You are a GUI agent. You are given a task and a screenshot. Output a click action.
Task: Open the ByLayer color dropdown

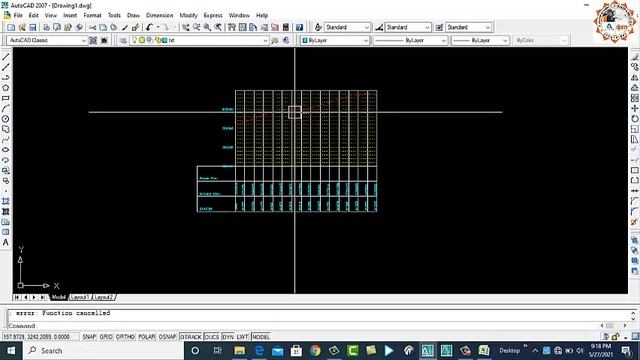[x=335, y=40]
